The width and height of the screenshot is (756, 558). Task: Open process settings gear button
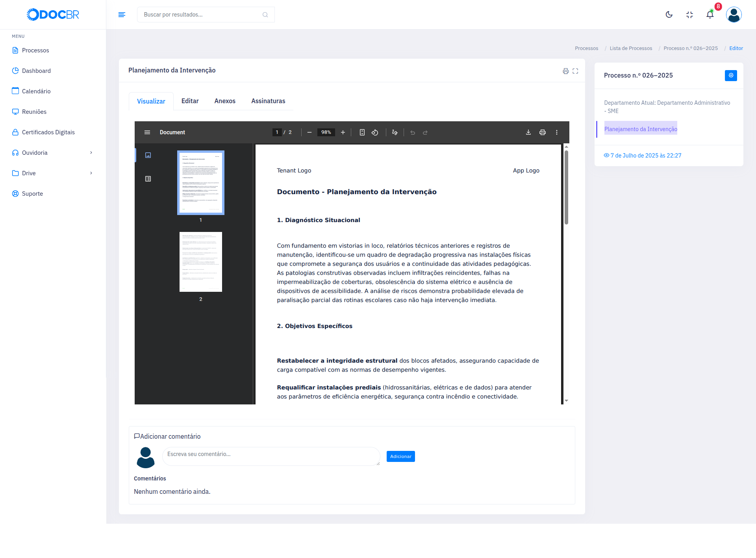(731, 75)
